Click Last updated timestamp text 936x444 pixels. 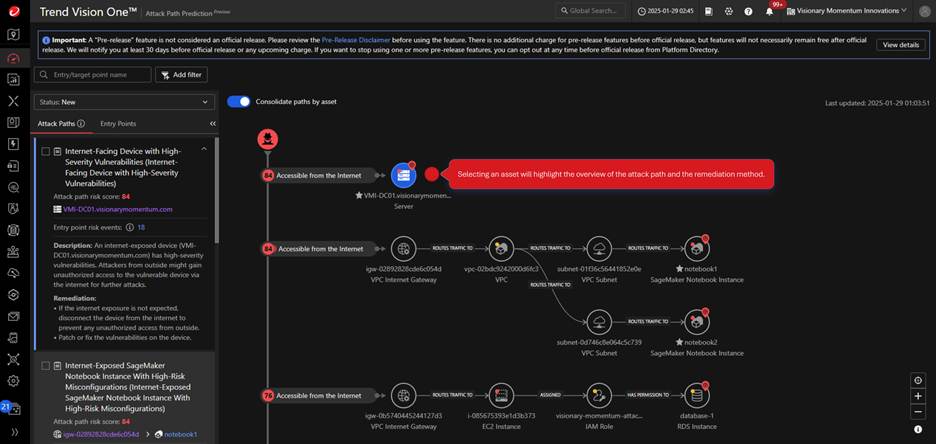tap(877, 103)
